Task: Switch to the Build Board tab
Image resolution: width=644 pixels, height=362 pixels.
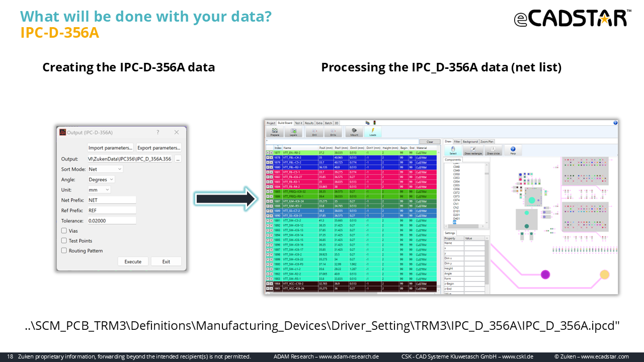Action: (285, 123)
